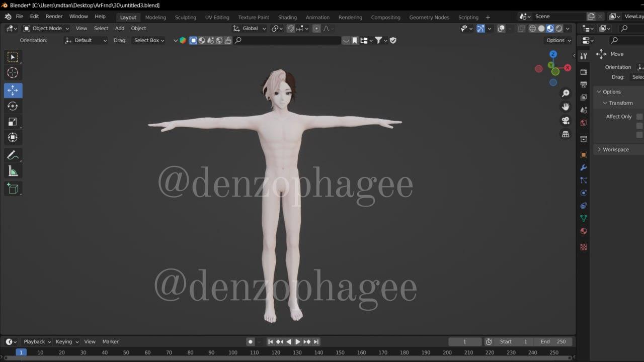
Task: Open the Object Mode dropdown
Action: pyautogui.click(x=46, y=29)
